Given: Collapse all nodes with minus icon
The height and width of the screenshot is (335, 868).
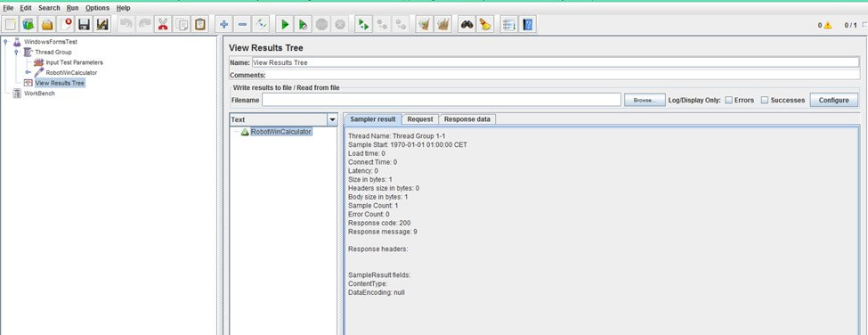Looking at the screenshot, I should [x=242, y=24].
